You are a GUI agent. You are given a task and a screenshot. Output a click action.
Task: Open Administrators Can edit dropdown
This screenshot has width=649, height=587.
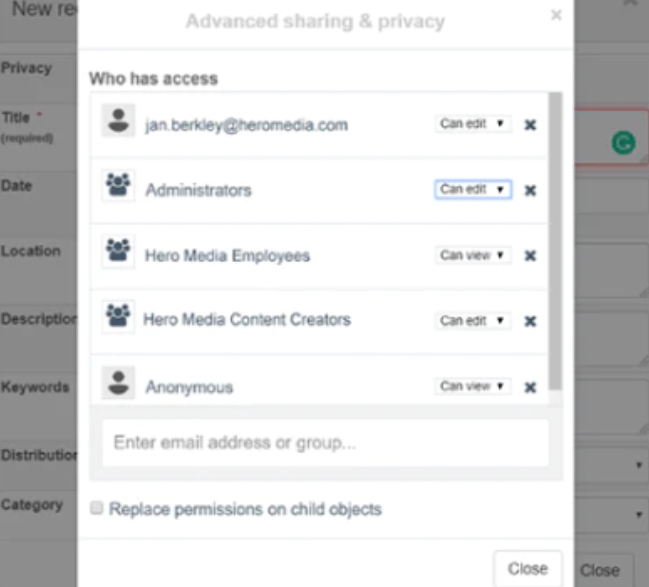pos(473,189)
